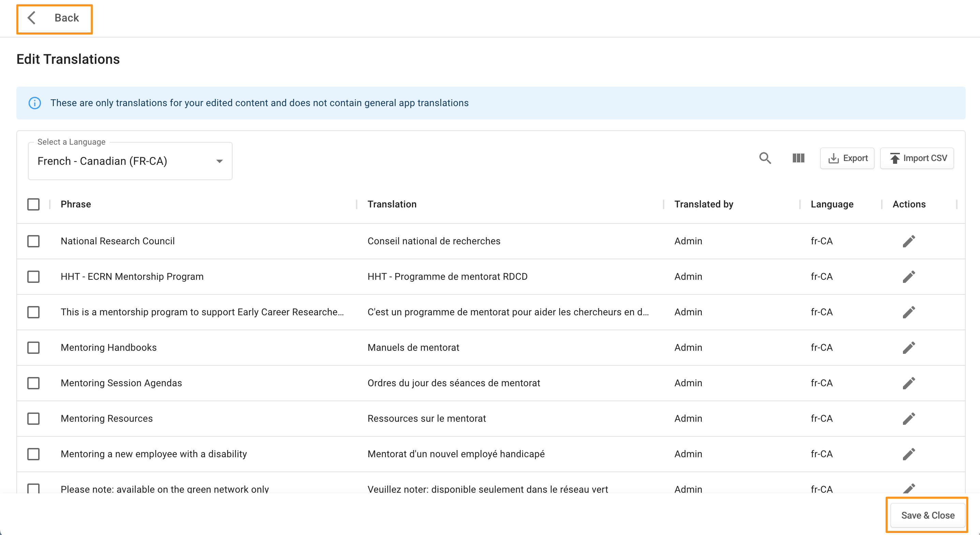The height and width of the screenshot is (535, 980).
Task: Sort by the Language column header
Action: coord(832,204)
